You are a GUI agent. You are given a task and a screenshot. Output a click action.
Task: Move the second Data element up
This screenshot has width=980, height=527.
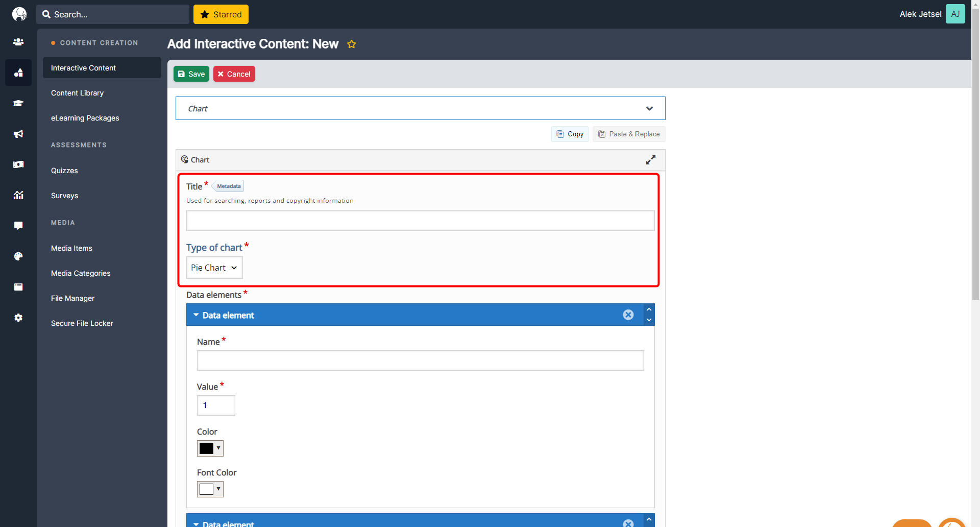(649, 519)
